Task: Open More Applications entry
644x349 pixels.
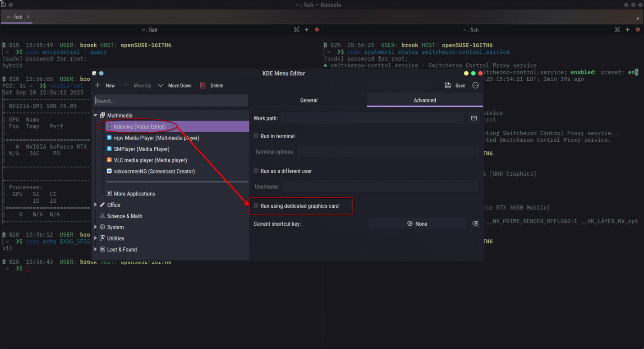Action: 134,194
